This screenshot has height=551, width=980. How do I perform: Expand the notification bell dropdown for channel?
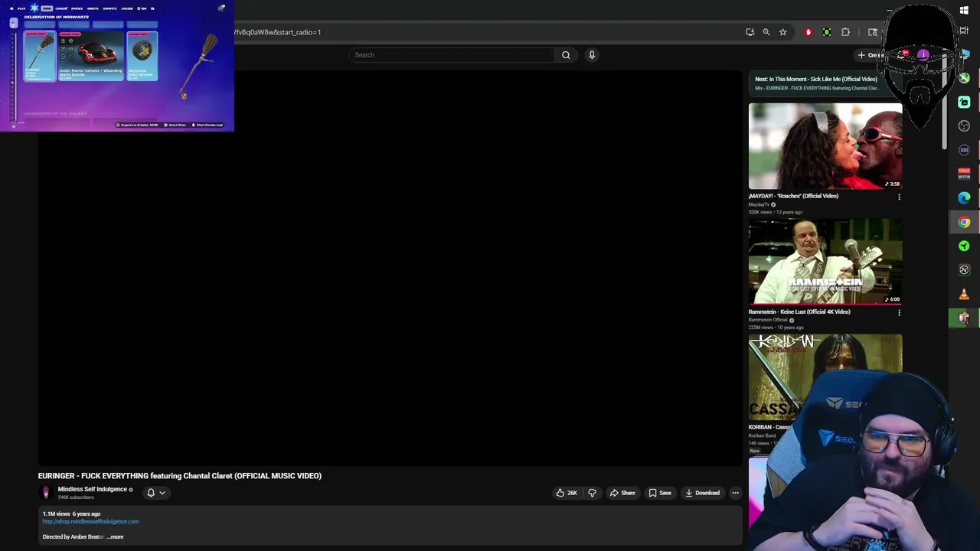point(156,493)
